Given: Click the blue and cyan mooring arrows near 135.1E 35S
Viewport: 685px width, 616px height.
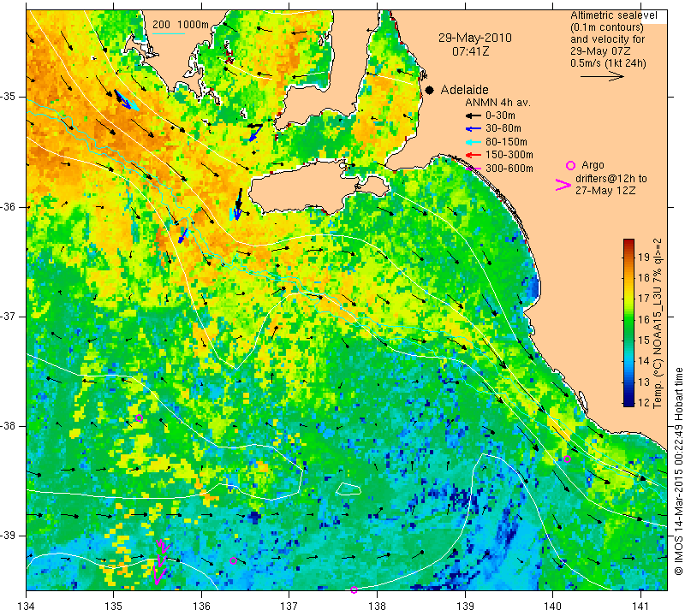Looking at the screenshot, I should click(x=127, y=100).
